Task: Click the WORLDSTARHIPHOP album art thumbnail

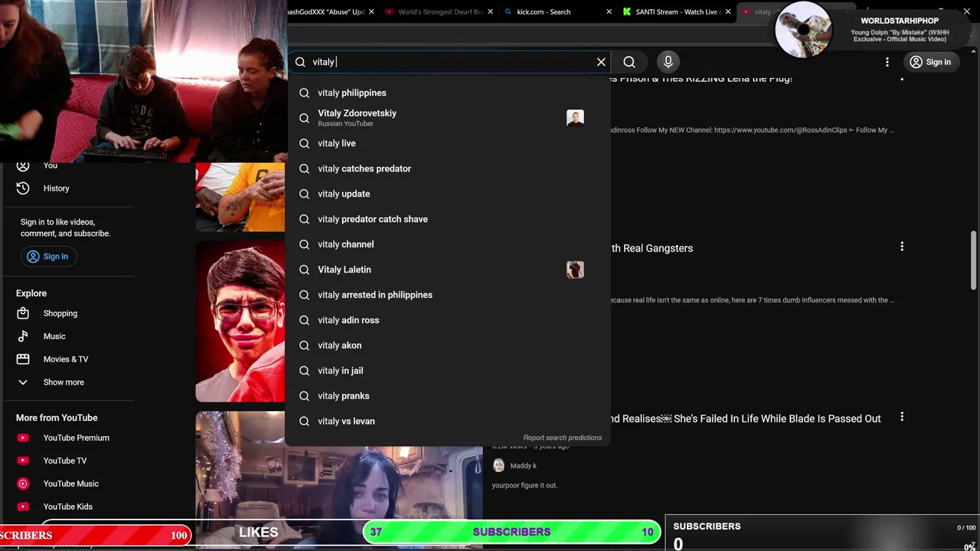Action: (803, 29)
